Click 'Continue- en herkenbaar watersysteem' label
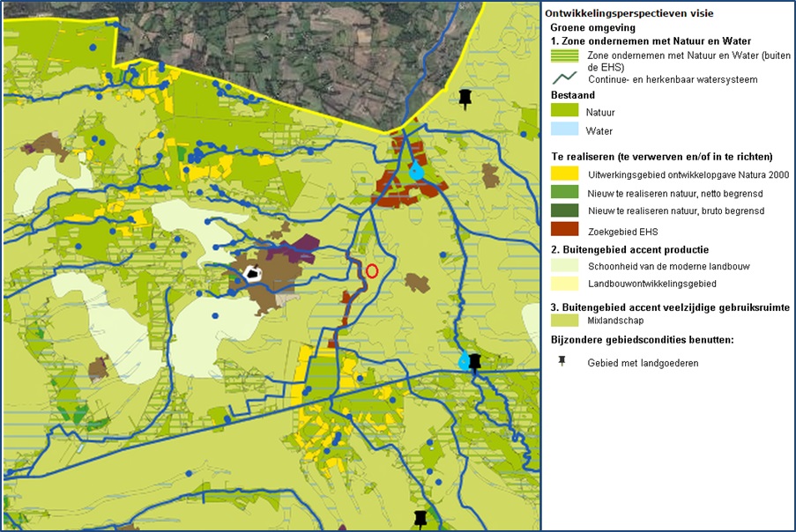Screen dimensions: 796x532 tap(673, 79)
